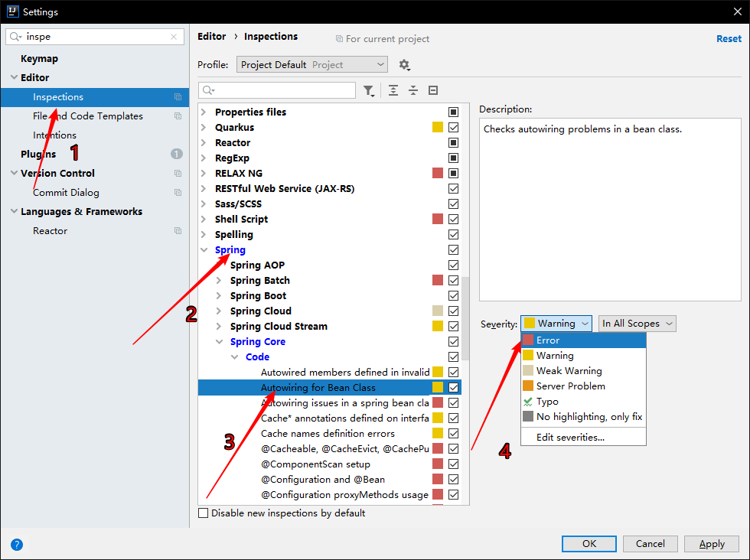Click the expand all tree icon
The height and width of the screenshot is (560, 750).
coord(393,90)
